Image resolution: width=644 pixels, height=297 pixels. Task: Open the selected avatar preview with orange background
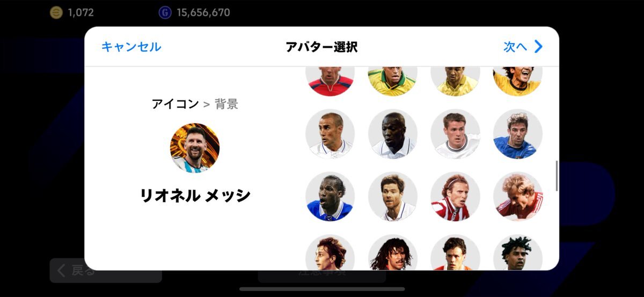point(195,148)
